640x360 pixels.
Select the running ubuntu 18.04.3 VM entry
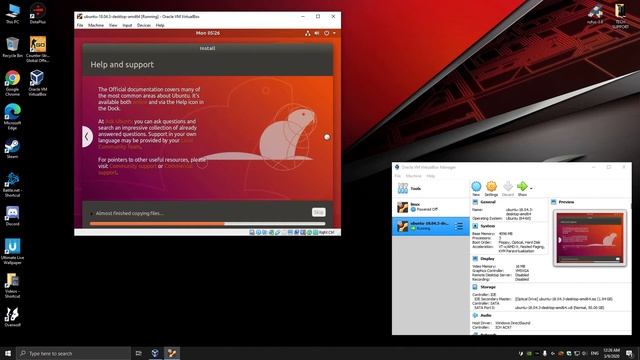431,226
